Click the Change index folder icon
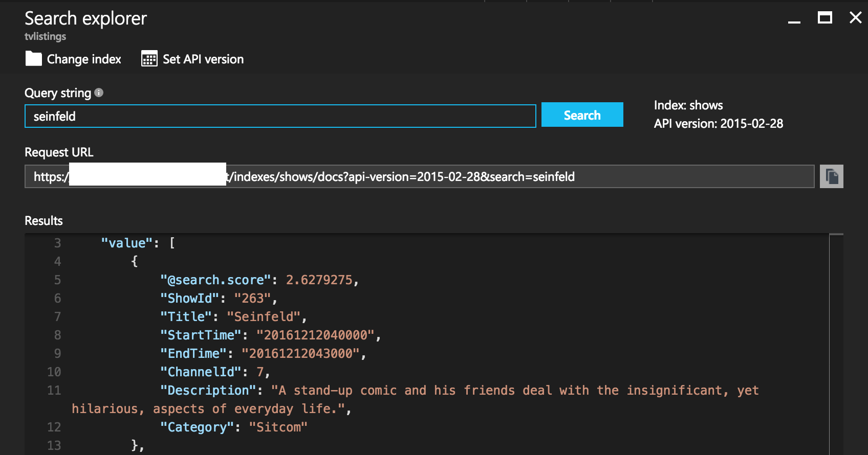 tap(34, 59)
